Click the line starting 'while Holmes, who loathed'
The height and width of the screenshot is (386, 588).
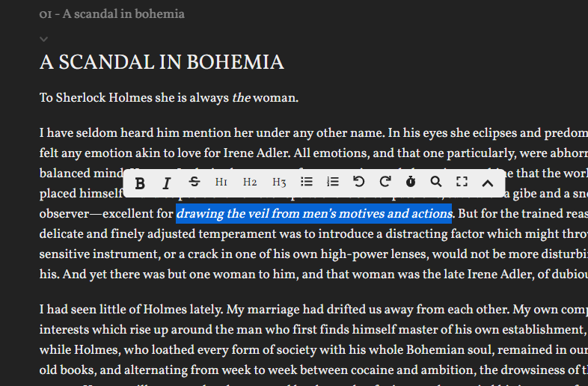click(313, 349)
